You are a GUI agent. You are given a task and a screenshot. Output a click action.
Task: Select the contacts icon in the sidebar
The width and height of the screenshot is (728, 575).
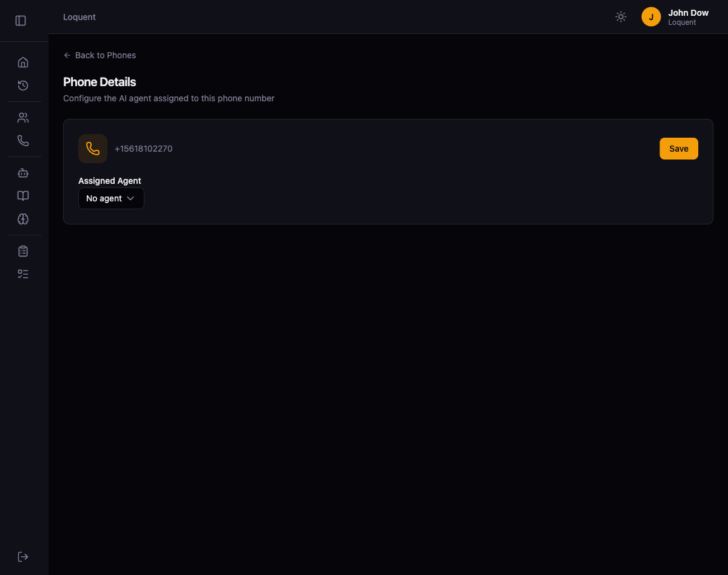[23, 117]
